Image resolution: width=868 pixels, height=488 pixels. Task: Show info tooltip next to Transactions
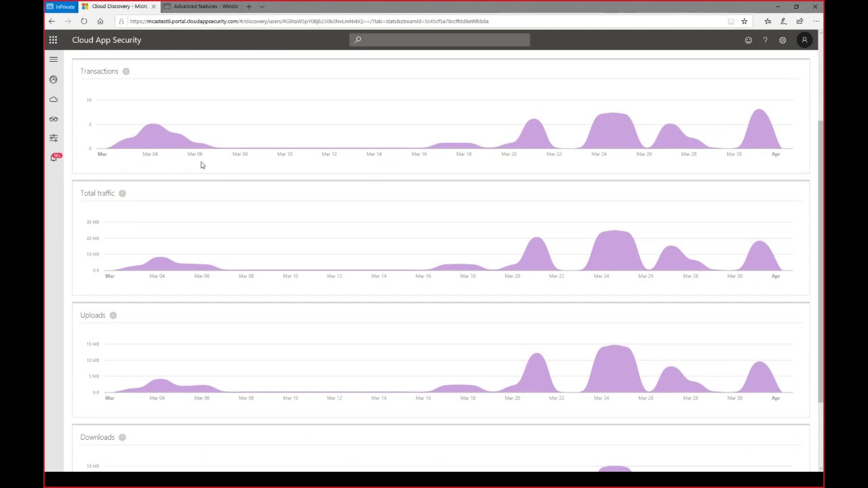pyautogui.click(x=126, y=71)
